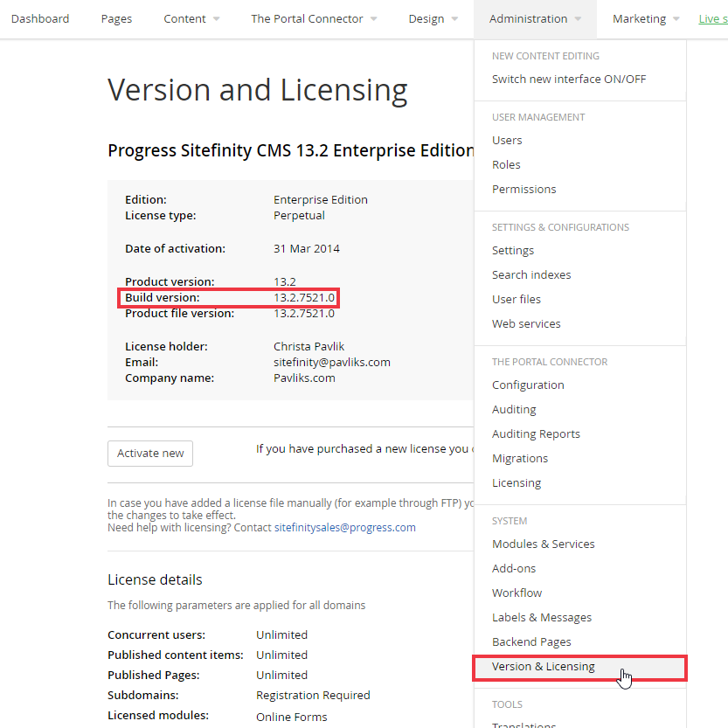Select Switch new interface ON/OFF
Image resolution: width=728 pixels, height=728 pixels.
569,79
